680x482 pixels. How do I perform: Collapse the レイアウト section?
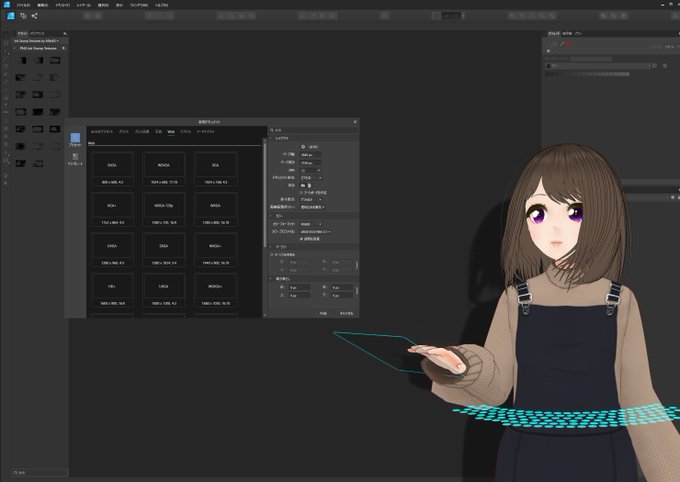click(x=271, y=138)
